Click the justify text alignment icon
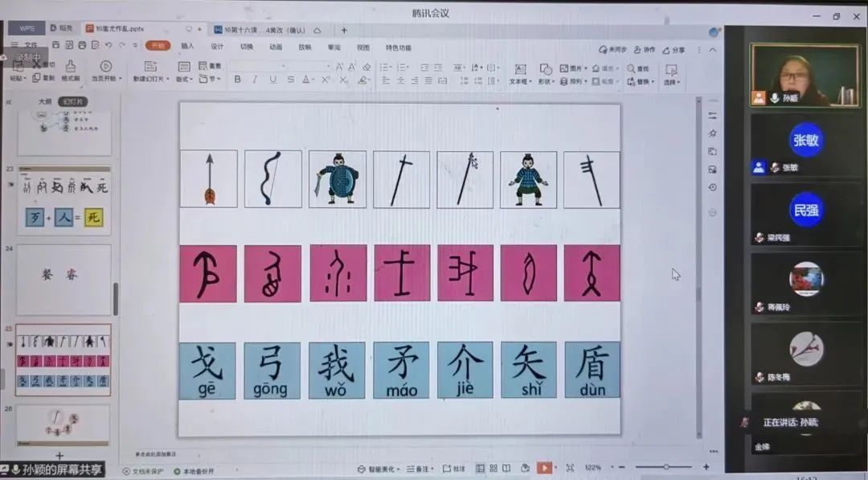The height and width of the screenshot is (480, 868). 428,81
